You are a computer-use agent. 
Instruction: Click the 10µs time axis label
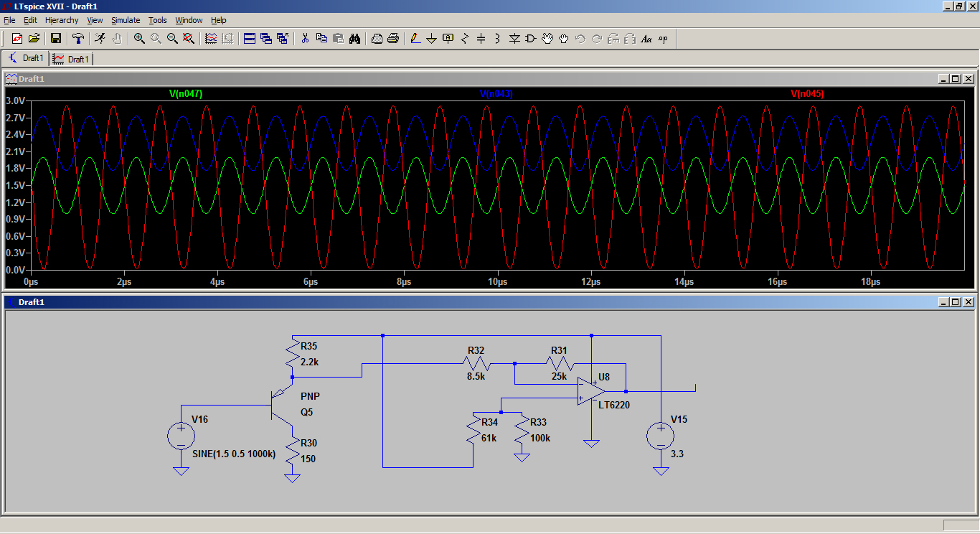[497, 282]
